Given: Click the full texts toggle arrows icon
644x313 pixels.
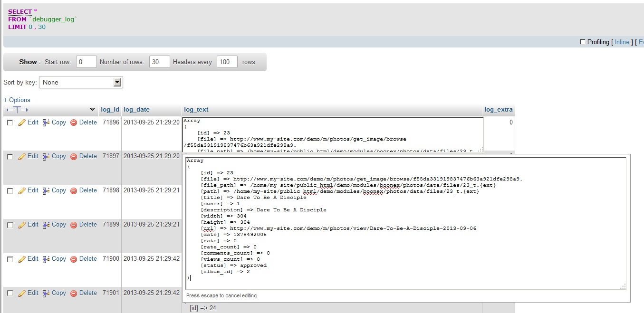Looking at the screenshot, I should (x=17, y=110).
